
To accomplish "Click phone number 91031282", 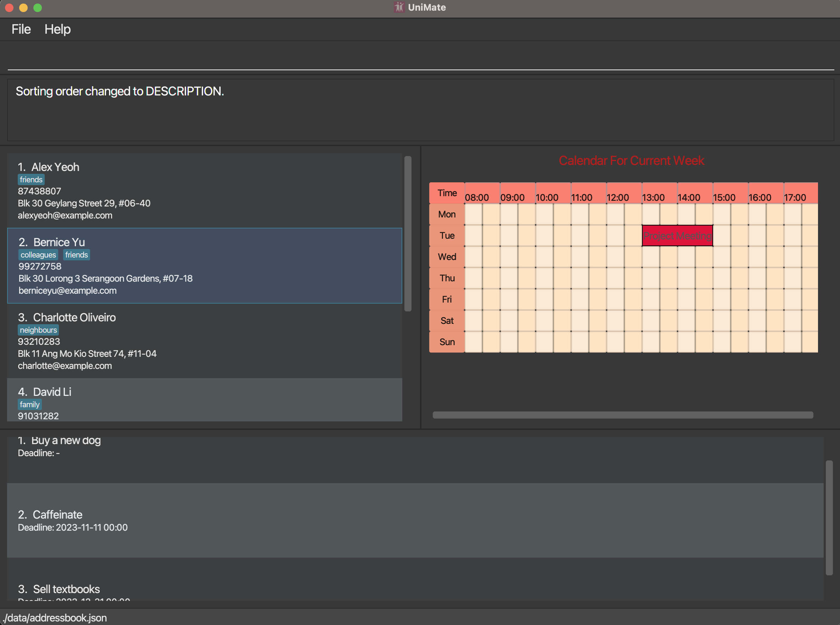I will click(x=38, y=416).
